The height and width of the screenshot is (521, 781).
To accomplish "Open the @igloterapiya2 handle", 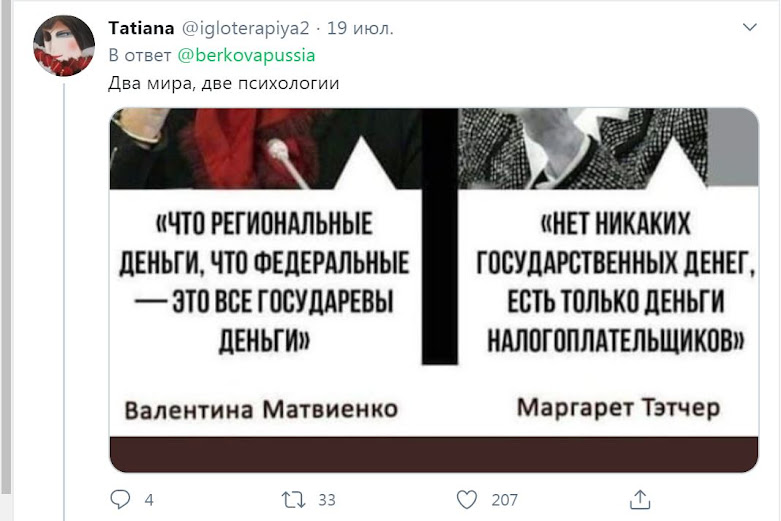I will [x=245, y=28].
